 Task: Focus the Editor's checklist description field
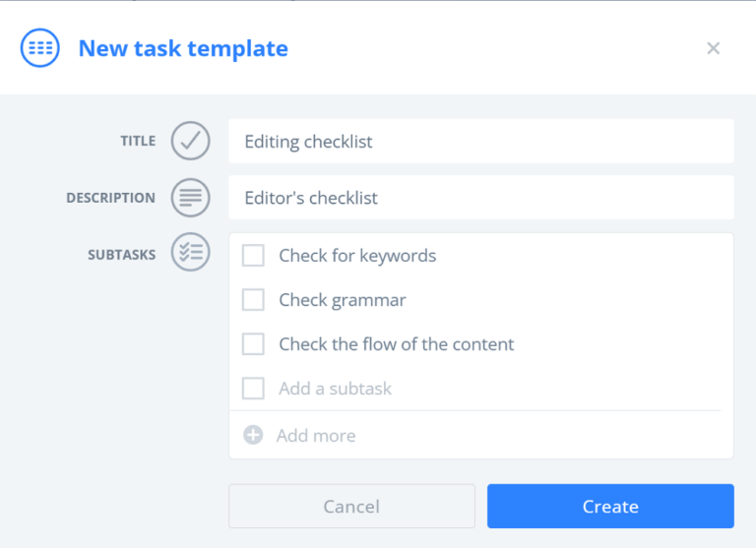point(481,198)
